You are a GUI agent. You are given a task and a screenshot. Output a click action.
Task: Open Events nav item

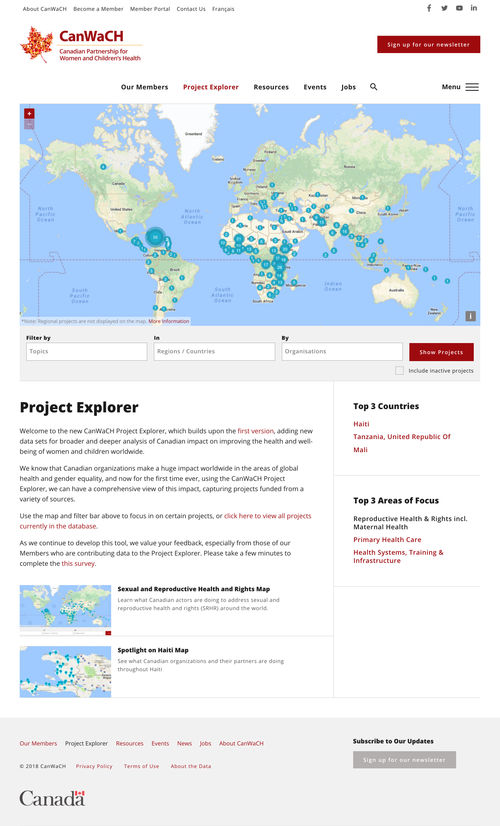tap(315, 87)
